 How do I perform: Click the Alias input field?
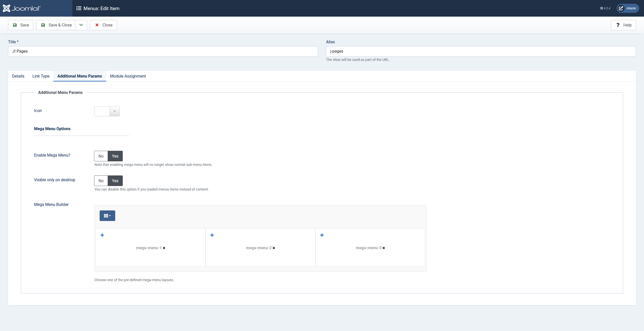click(481, 51)
